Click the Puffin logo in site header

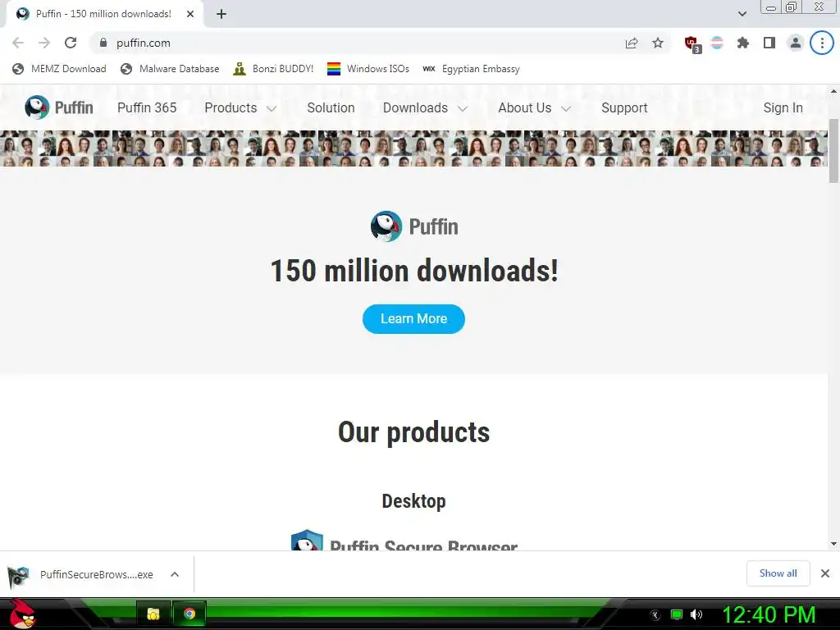59,107
